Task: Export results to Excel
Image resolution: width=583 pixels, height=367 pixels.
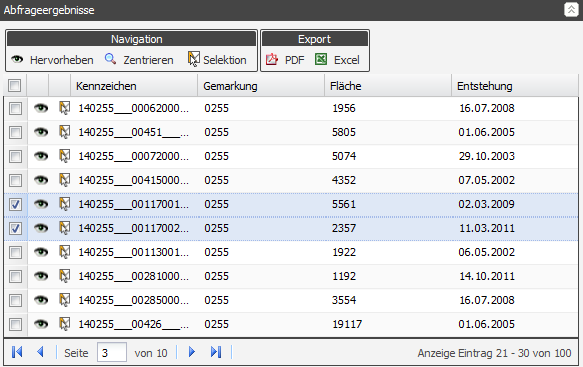Action: tap(337, 59)
